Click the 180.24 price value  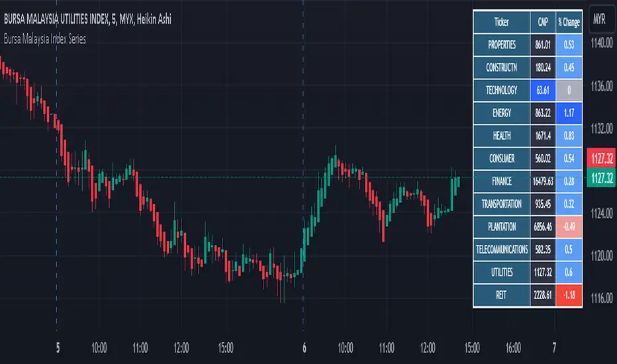point(543,68)
